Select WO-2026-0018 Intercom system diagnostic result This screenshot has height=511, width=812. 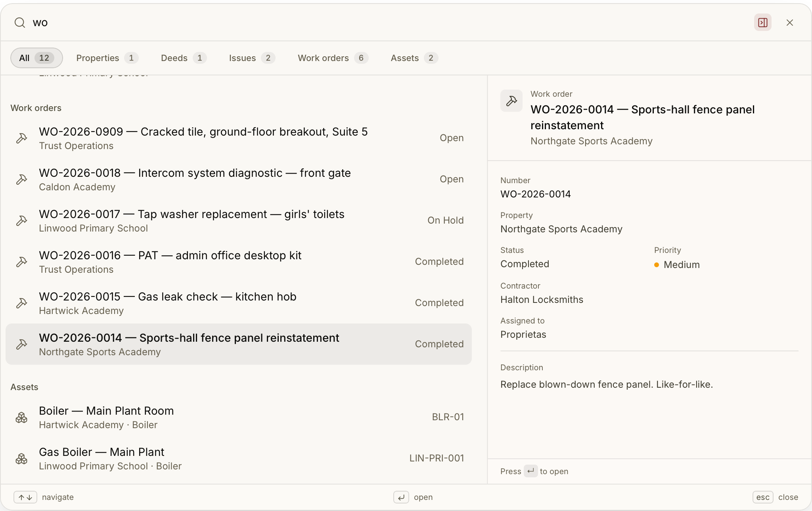tap(239, 179)
